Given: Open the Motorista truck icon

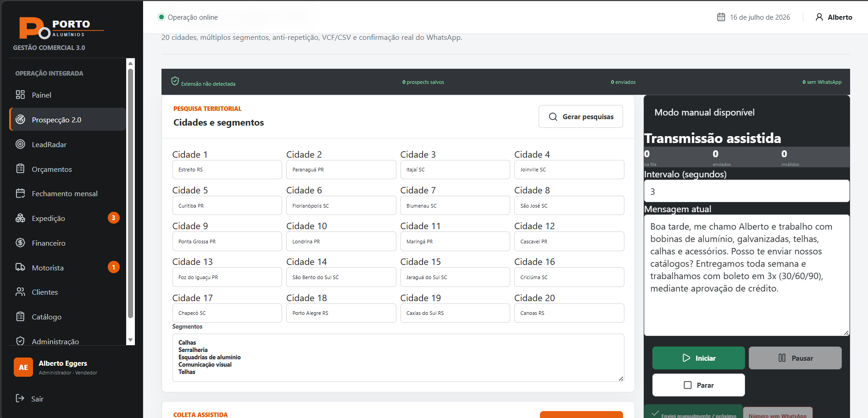Looking at the screenshot, I should [x=20, y=267].
